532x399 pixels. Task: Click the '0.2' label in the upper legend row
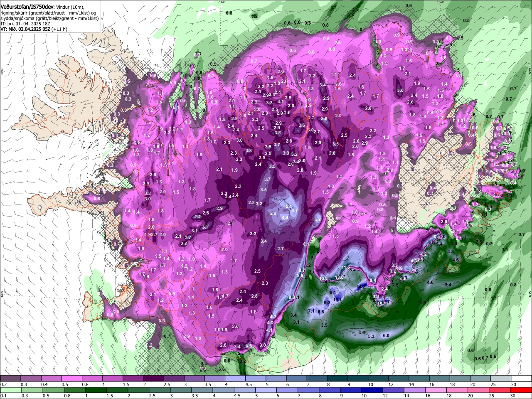[3, 384]
